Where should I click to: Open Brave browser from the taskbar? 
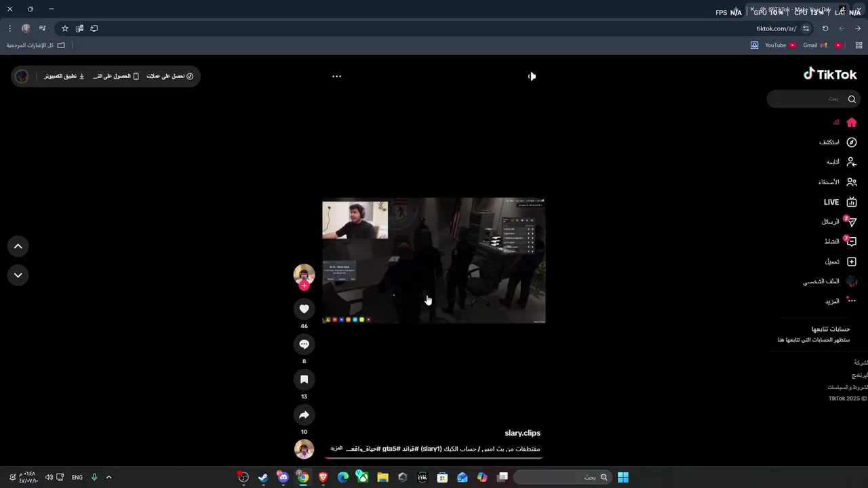[323, 477]
